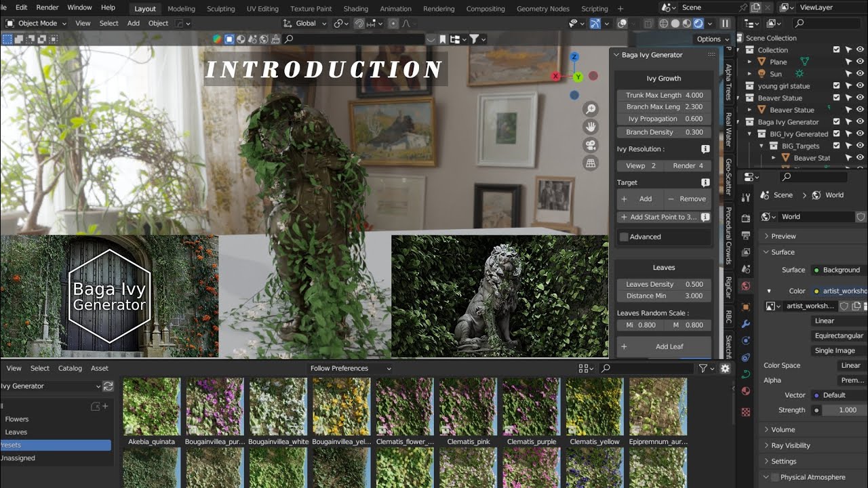Hide the Sun object with eye icon
Image resolution: width=868 pixels, height=488 pixels.
tap(861, 74)
